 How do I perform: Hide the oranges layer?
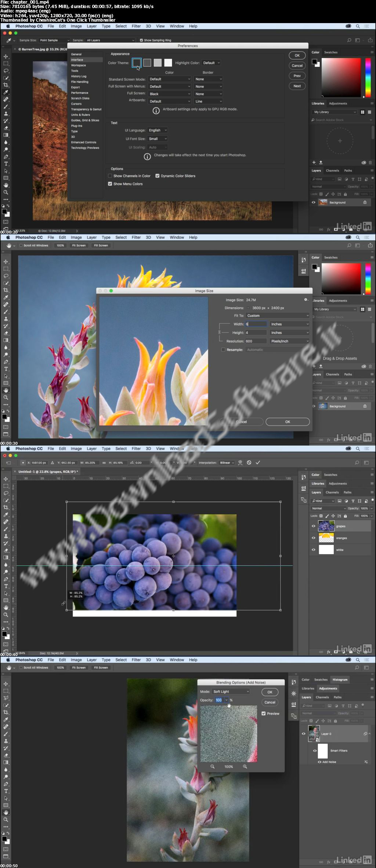click(x=314, y=538)
